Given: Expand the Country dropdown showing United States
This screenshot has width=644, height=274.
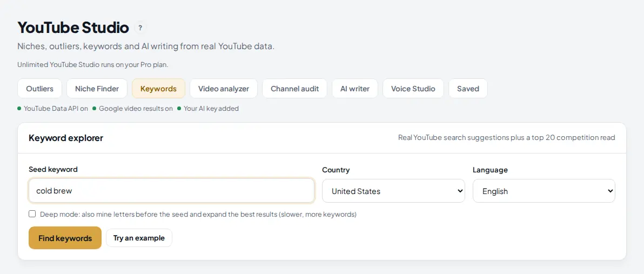Looking at the screenshot, I should pyautogui.click(x=393, y=191).
